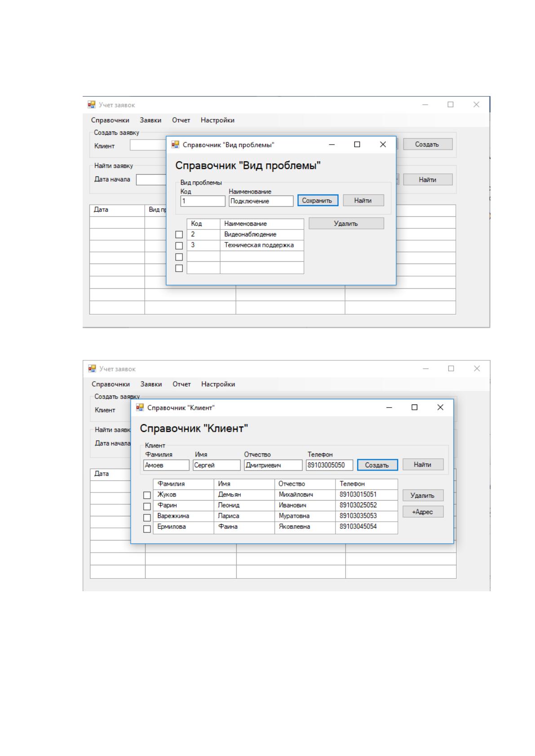
Task: Click the Телефон column header in the Клиент grid
Action: point(367,483)
